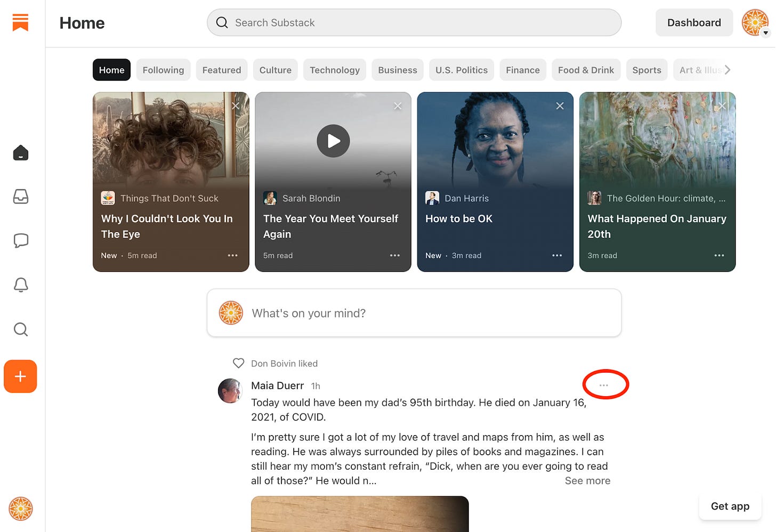Click Sarah Blondin's small avatar
This screenshot has width=776, height=532.
[x=270, y=198]
